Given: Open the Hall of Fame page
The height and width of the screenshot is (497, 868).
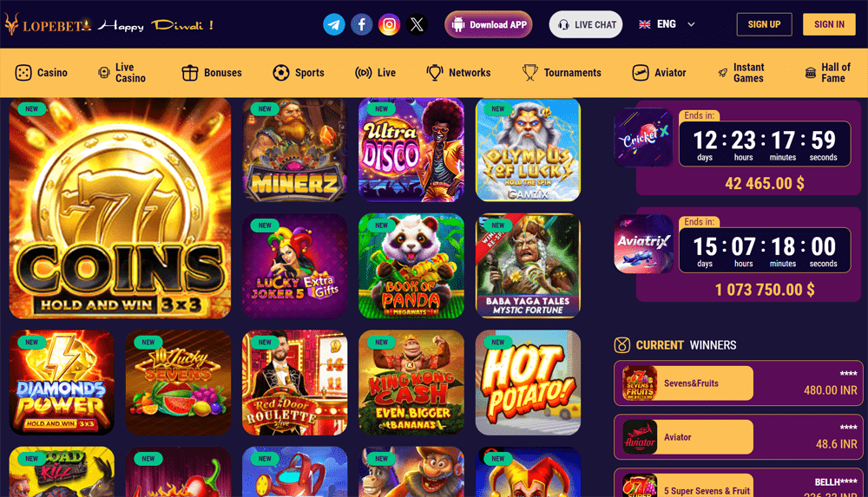Looking at the screenshot, I should coord(827,73).
